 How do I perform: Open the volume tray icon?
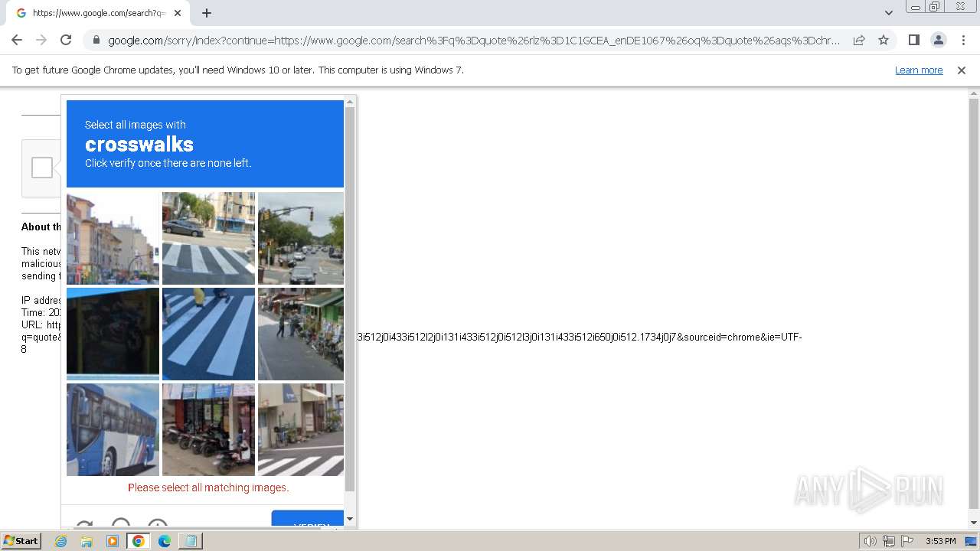pos(870,541)
